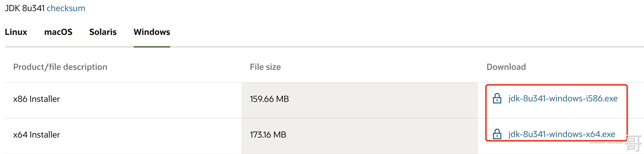
Task: Click the Product/file description column header
Action: tap(60, 67)
